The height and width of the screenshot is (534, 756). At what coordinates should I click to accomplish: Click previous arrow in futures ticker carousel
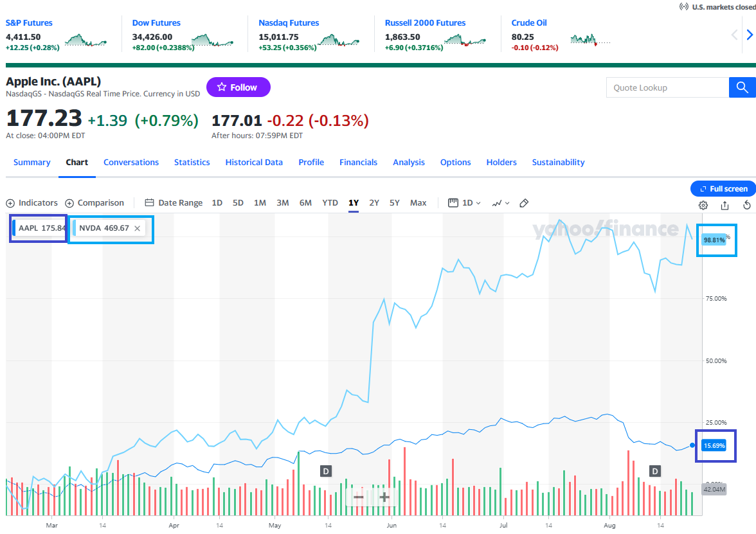click(x=734, y=35)
